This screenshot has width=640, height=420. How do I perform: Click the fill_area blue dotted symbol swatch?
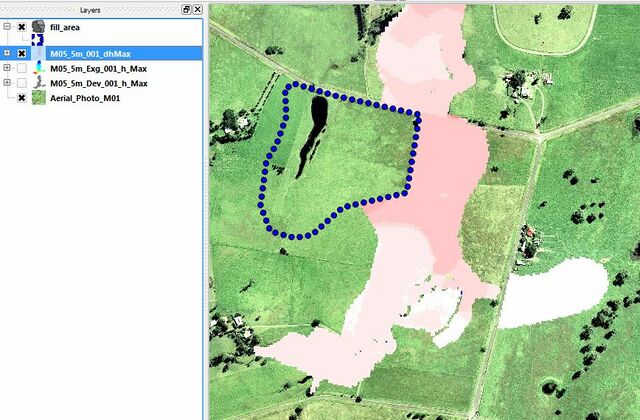coord(38,40)
